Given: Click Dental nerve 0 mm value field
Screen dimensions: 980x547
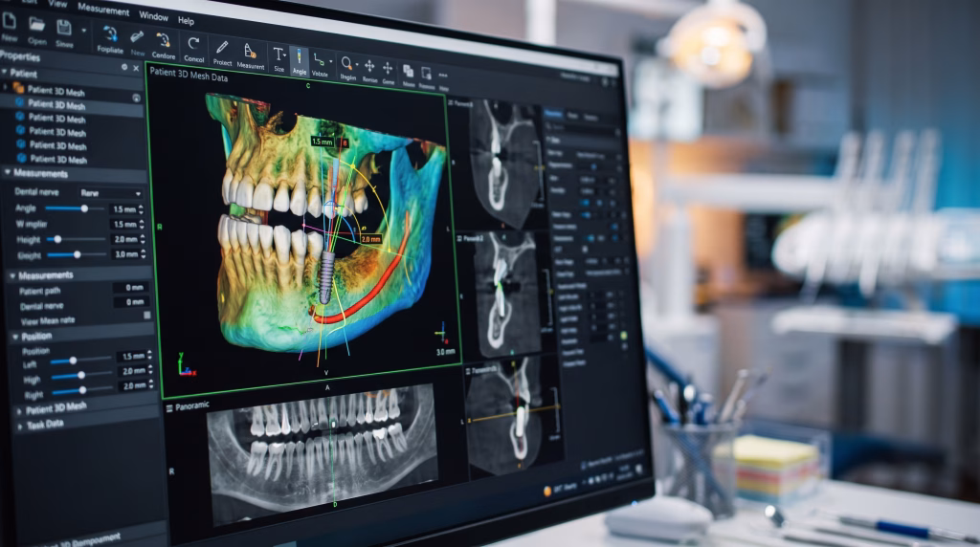Looking at the screenshot, I should 131,302.
